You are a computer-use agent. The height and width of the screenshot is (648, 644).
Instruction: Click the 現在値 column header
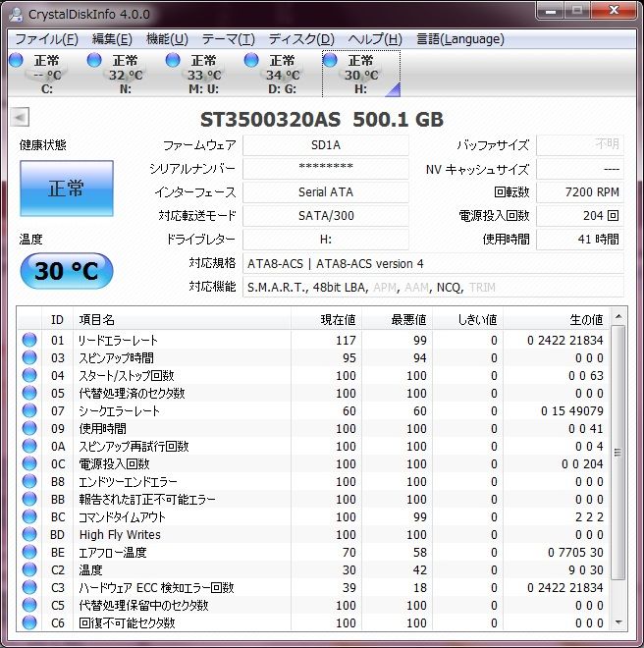click(x=326, y=319)
